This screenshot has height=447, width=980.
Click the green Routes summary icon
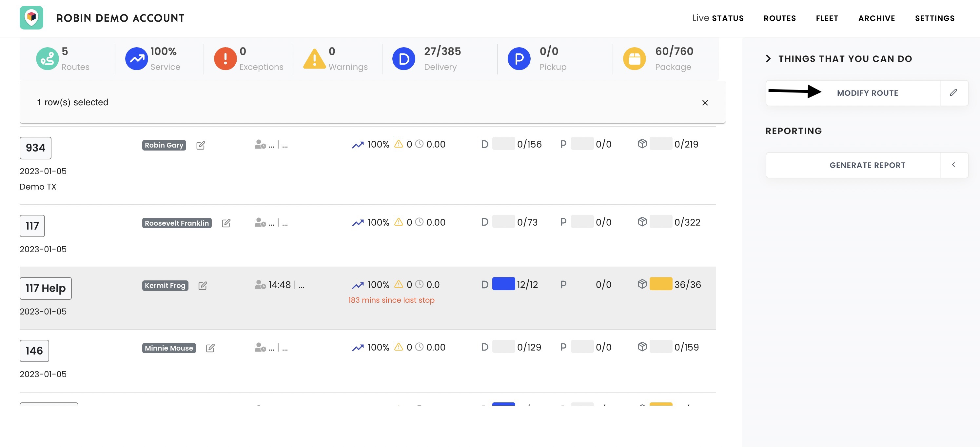(x=47, y=59)
